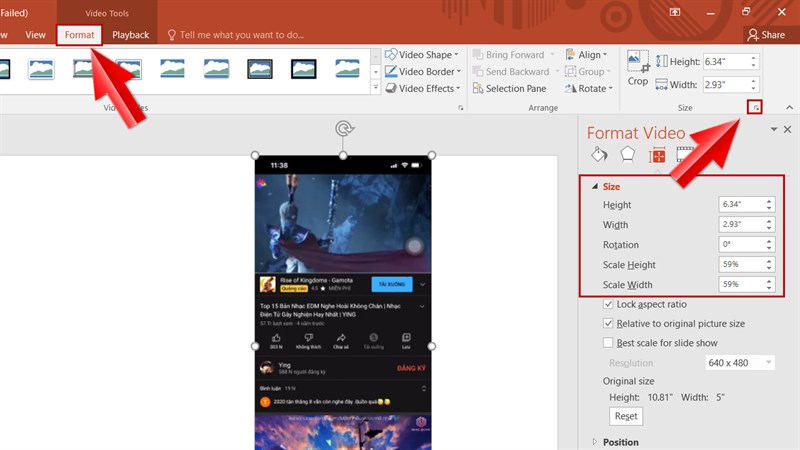Open the View ribbon tab
This screenshot has height=450, width=800.
(x=35, y=35)
